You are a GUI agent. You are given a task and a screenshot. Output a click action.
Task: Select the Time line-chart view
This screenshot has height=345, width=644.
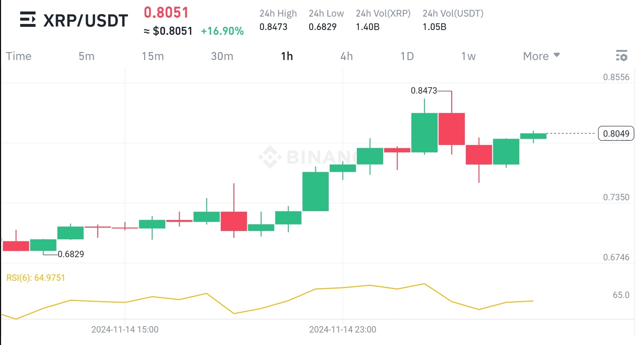tap(19, 56)
